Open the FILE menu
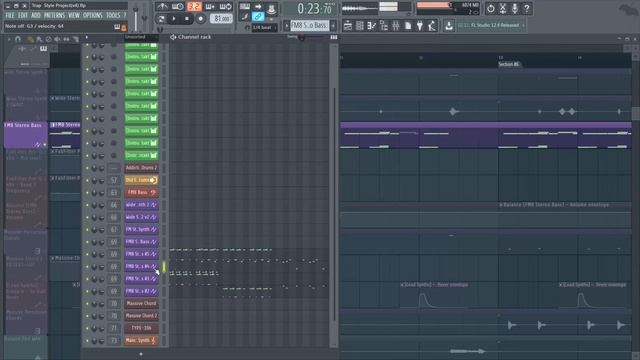640x360 pixels. (x=10, y=15)
